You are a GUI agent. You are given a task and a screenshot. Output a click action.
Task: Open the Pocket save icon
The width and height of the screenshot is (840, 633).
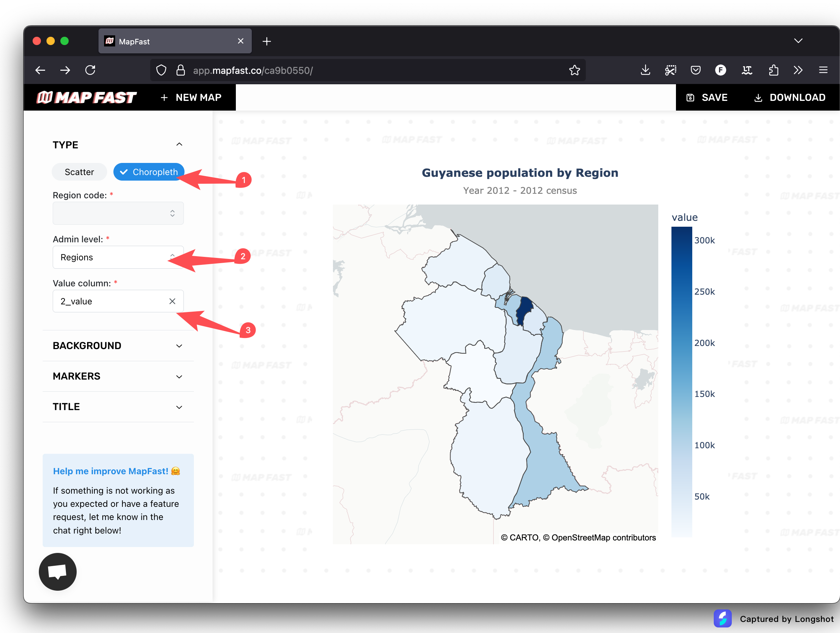695,70
